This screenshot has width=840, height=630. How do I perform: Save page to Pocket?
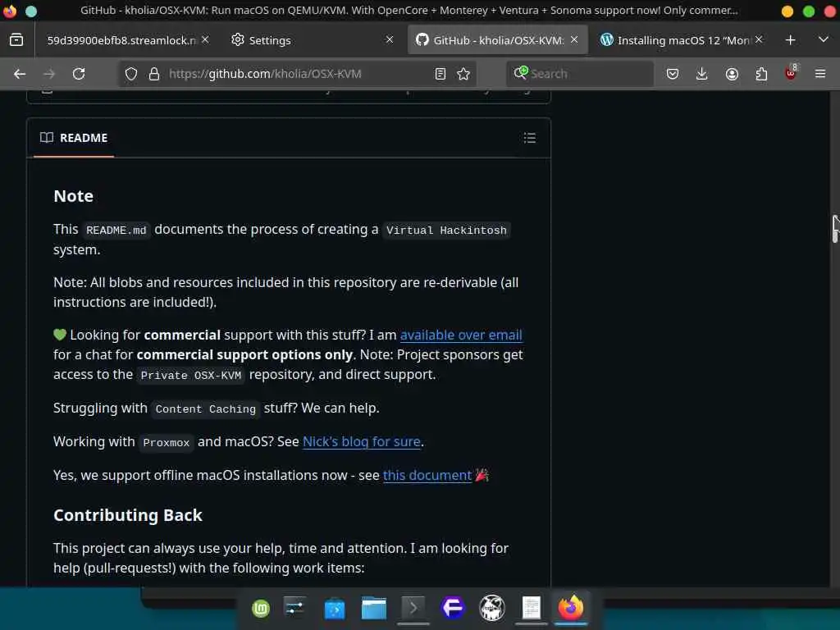(x=673, y=74)
